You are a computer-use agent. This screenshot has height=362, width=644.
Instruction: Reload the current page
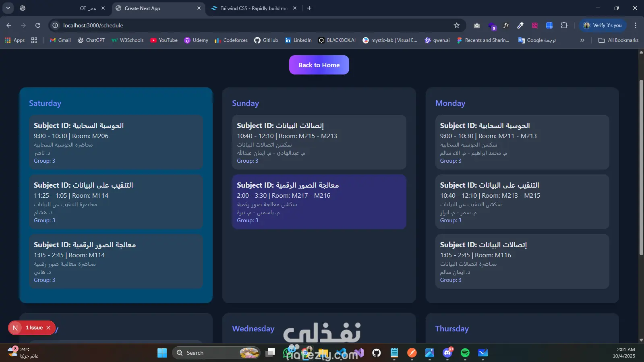click(x=38, y=25)
